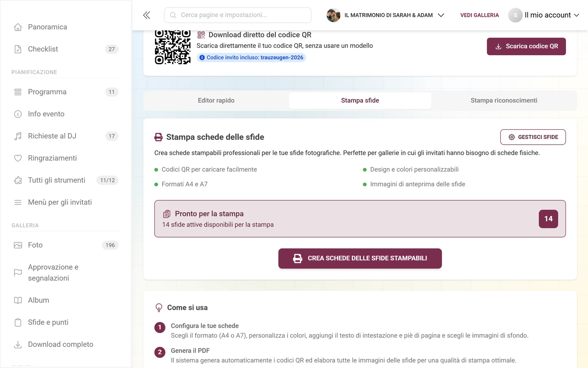The height and width of the screenshot is (368, 588).
Task: Open Vedi galleria link
Action: coord(479,15)
